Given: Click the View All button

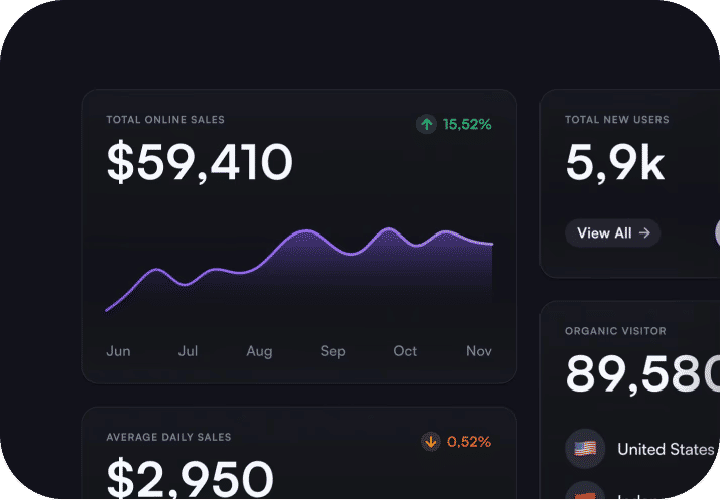Looking at the screenshot, I should (613, 233).
